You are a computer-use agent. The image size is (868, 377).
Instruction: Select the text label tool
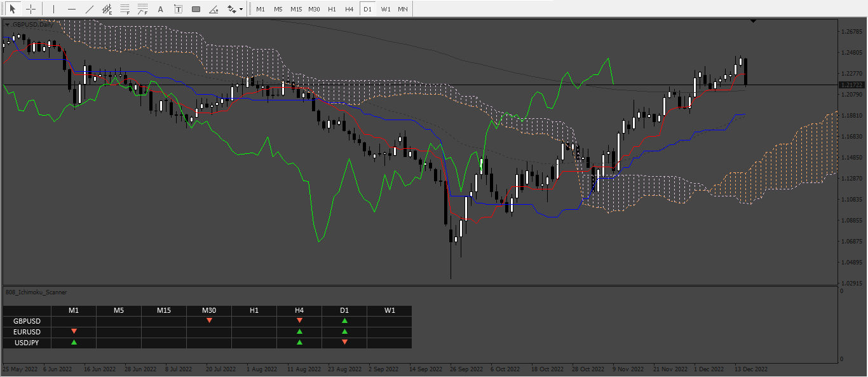point(178,9)
